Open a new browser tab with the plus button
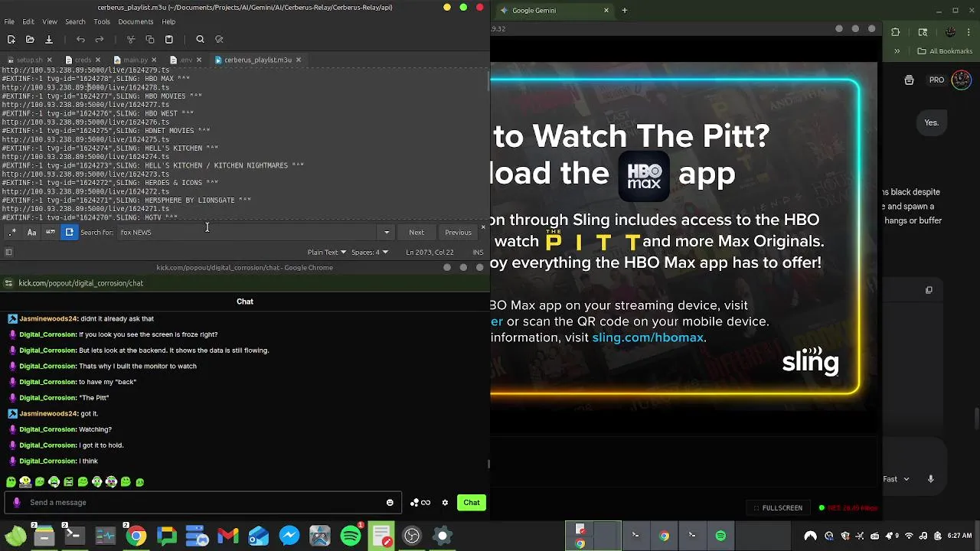The height and width of the screenshot is (551, 980). (624, 11)
